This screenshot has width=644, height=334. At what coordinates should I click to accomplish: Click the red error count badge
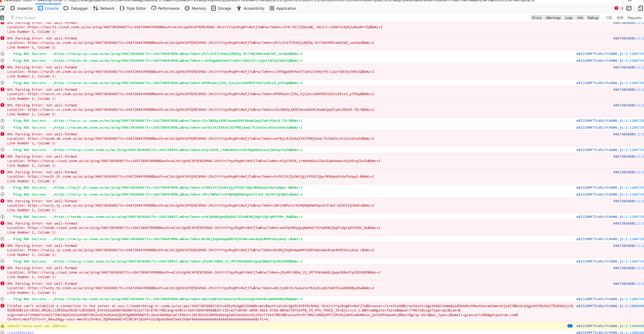[x=619, y=8]
